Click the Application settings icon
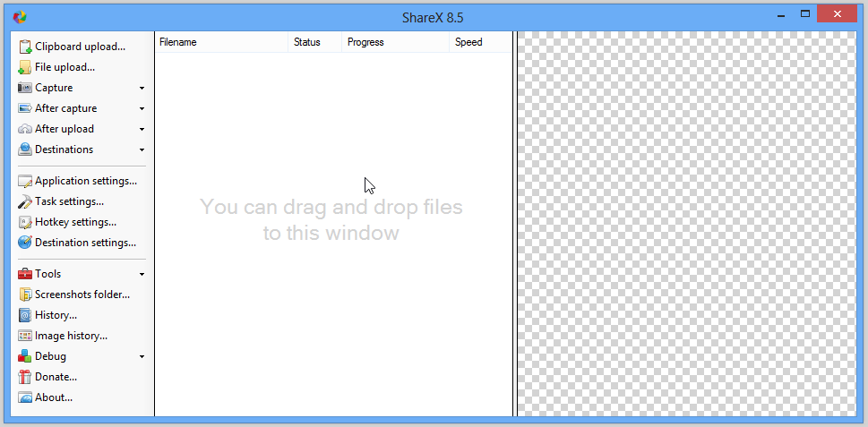 [x=25, y=181]
